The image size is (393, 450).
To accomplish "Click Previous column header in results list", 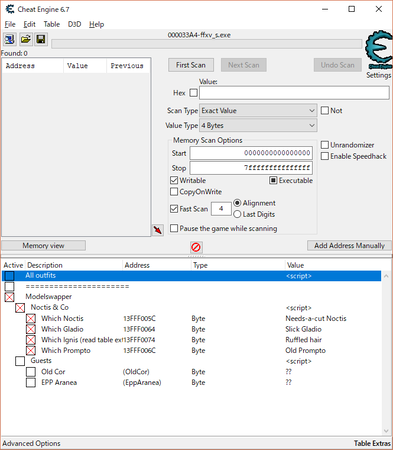I will (x=128, y=66).
